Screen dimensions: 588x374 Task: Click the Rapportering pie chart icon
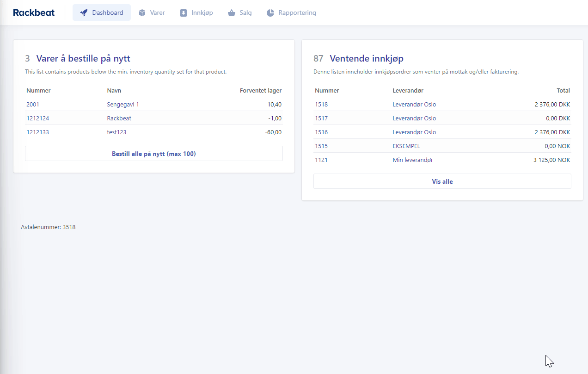coord(270,12)
